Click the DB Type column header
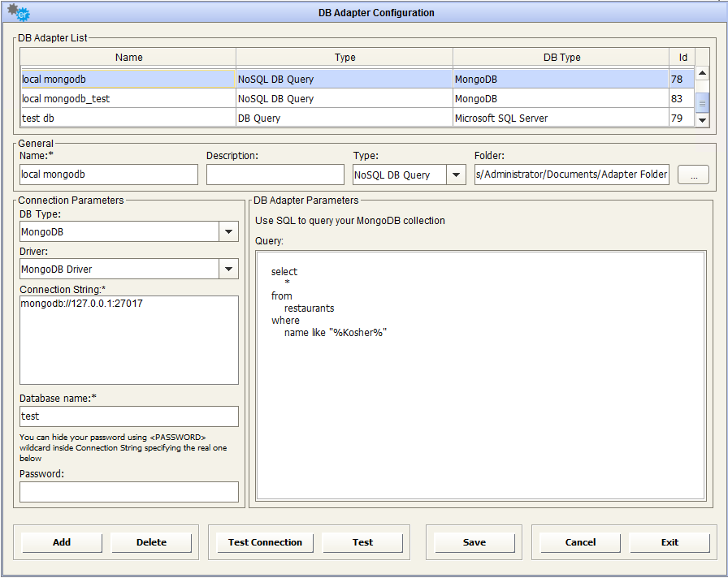 tap(561, 58)
